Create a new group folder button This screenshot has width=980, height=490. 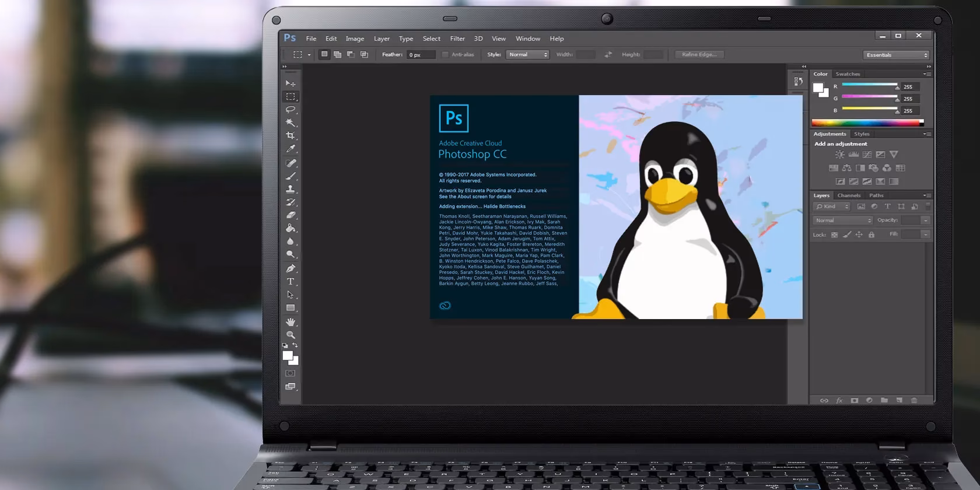point(884,400)
